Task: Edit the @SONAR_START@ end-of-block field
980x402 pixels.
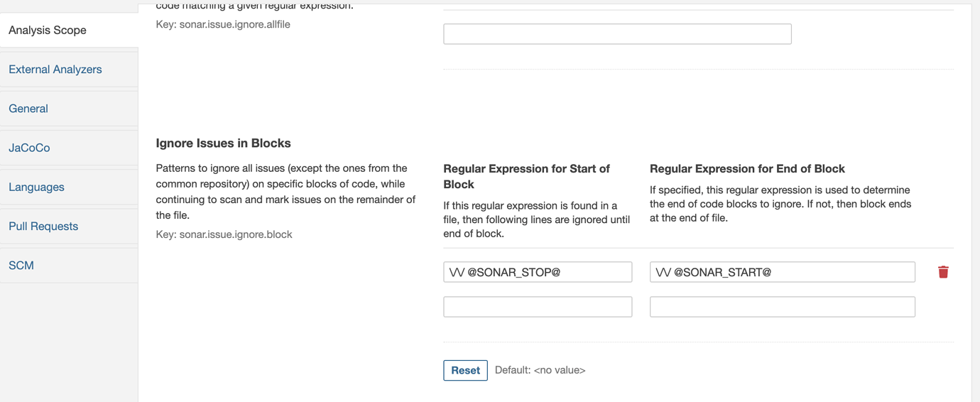Action: click(782, 272)
